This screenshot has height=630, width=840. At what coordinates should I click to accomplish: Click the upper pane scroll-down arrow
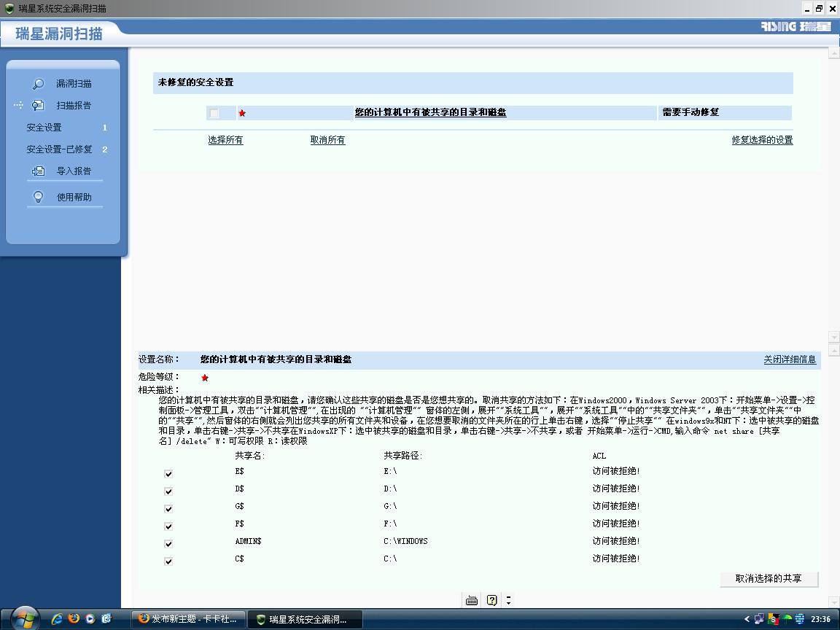tap(833, 336)
